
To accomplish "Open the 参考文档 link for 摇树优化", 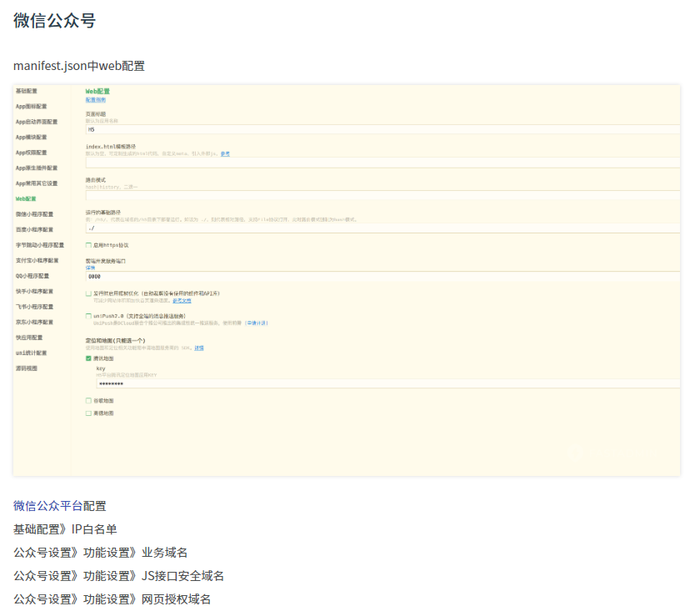I will pyautogui.click(x=182, y=301).
